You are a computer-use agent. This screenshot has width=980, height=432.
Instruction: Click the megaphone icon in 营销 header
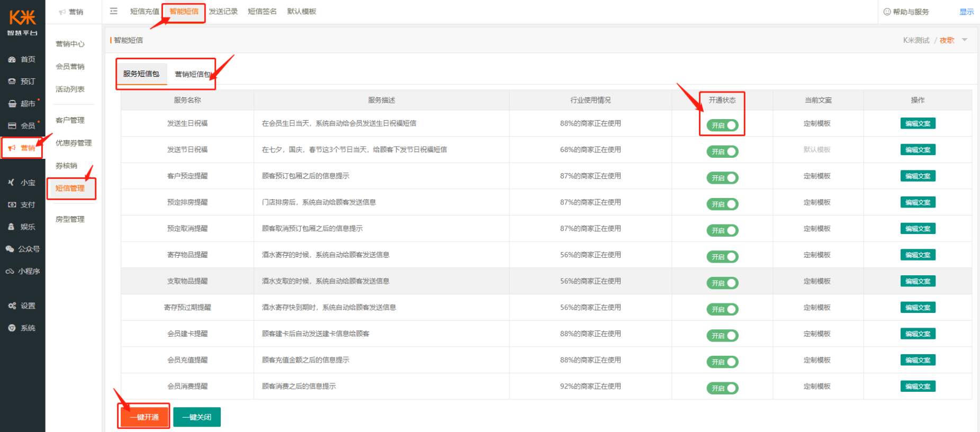(62, 12)
